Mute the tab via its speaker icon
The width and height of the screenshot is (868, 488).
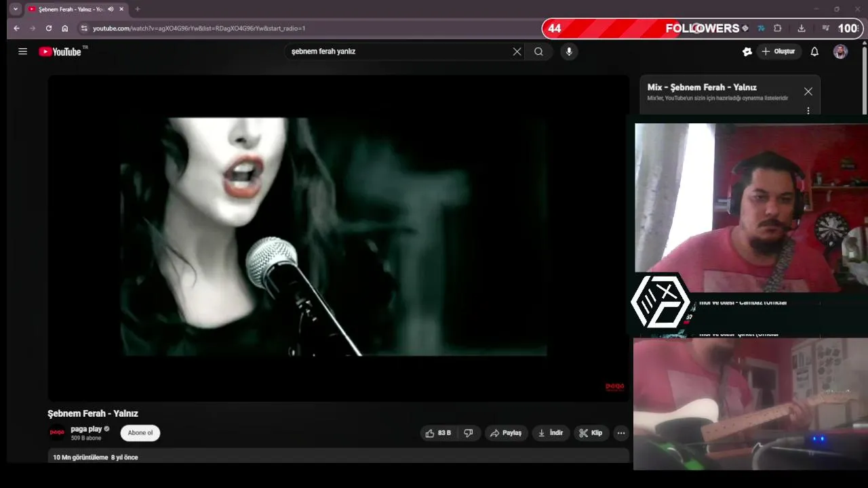click(x=111, y=9)
